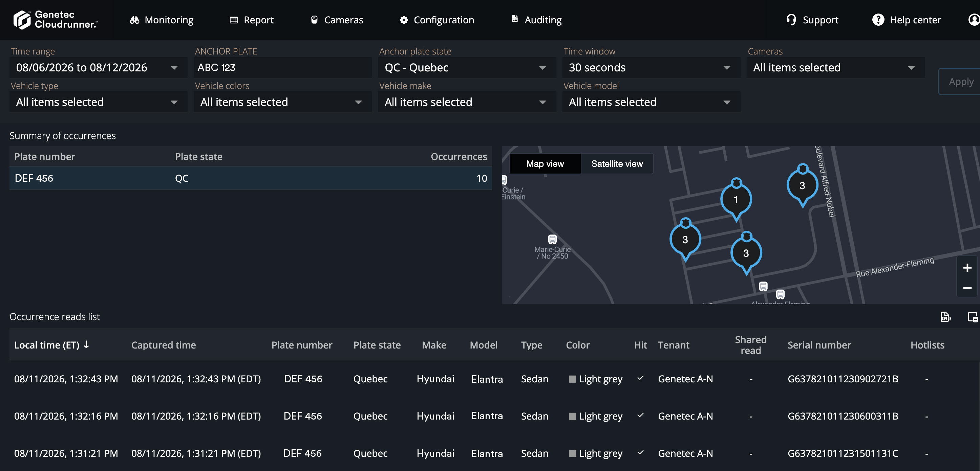Click the Help center question mark icon
This screenshot has height=471, width=980.
878,20
